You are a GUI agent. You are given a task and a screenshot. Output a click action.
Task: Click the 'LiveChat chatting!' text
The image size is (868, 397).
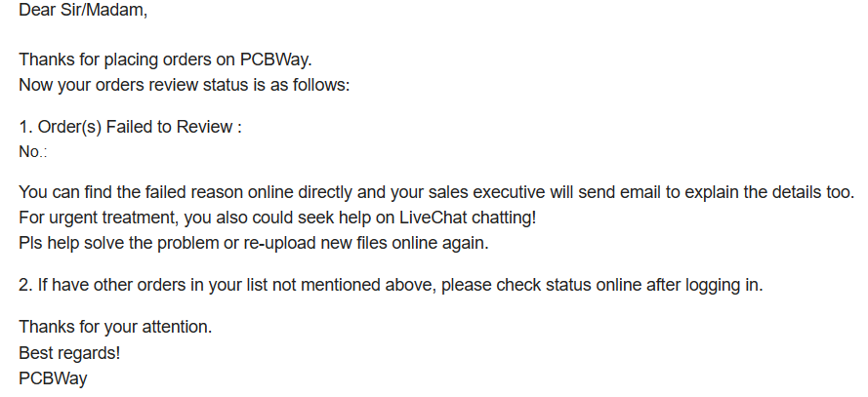click(x=468, y=218)
